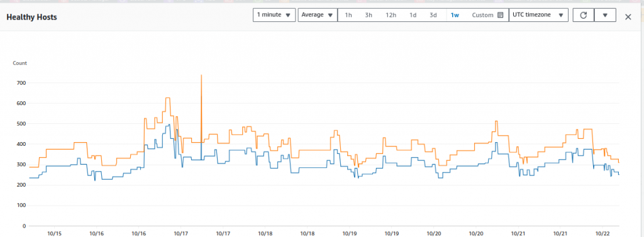644x237 pixels.
Task: Click the refresh graph icon
Action: click(x=583, y=15)
